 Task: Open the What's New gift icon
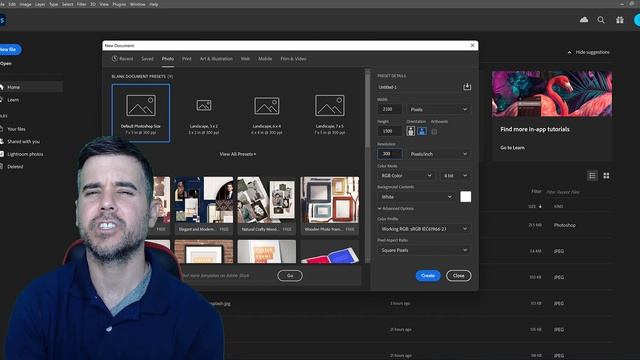(x=620, y=20)
